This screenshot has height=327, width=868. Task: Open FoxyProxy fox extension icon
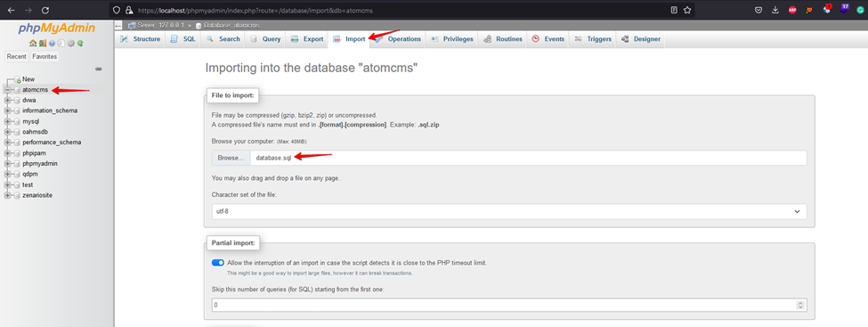(x=809, y=10)
